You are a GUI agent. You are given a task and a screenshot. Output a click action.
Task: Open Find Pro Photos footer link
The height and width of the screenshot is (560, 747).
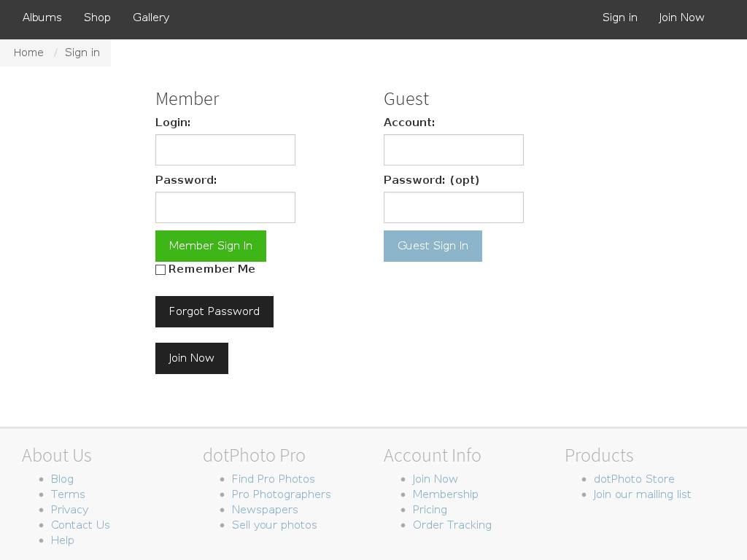pyautogui.click(x=273, y=479)
